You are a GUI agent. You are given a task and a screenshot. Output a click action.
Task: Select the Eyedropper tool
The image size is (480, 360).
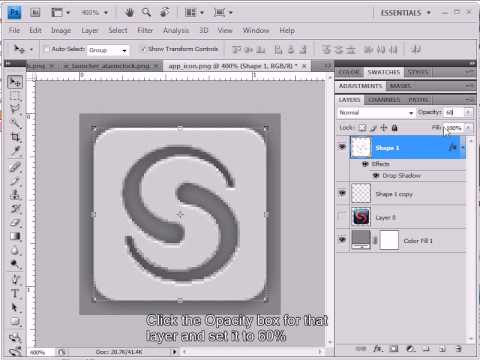(15, 150)
